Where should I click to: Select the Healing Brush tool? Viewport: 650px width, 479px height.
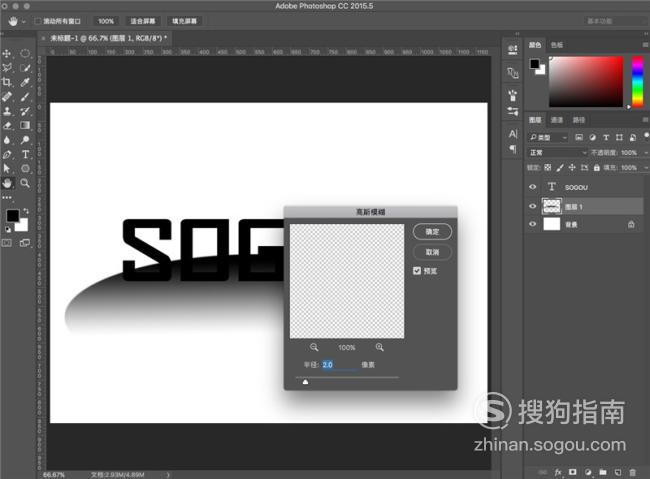[7, 97]
